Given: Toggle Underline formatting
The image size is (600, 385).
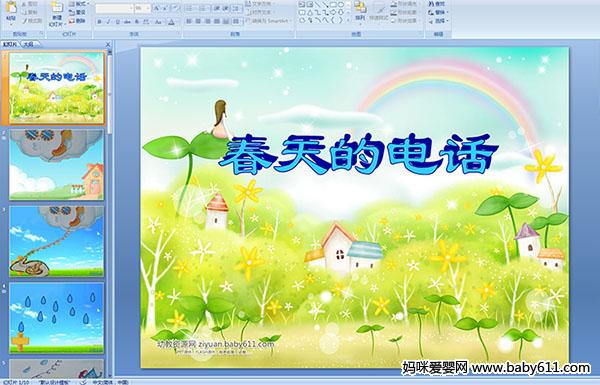Looking at the screenshot, I should tap(118, 22).
